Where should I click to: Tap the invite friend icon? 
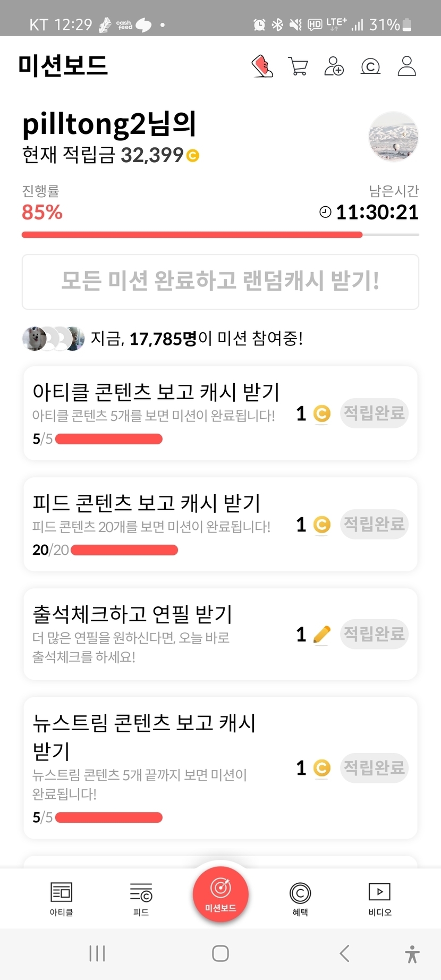[x=334, y=66]
